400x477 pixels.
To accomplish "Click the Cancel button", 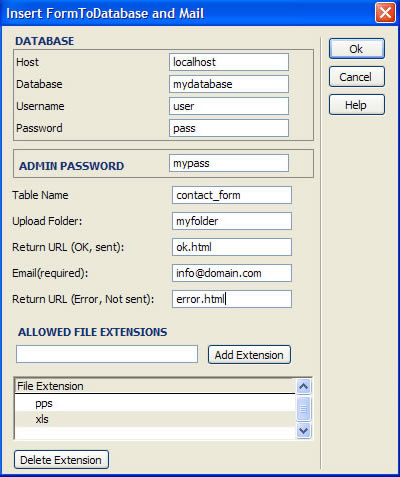I will [x=357, y=77].
